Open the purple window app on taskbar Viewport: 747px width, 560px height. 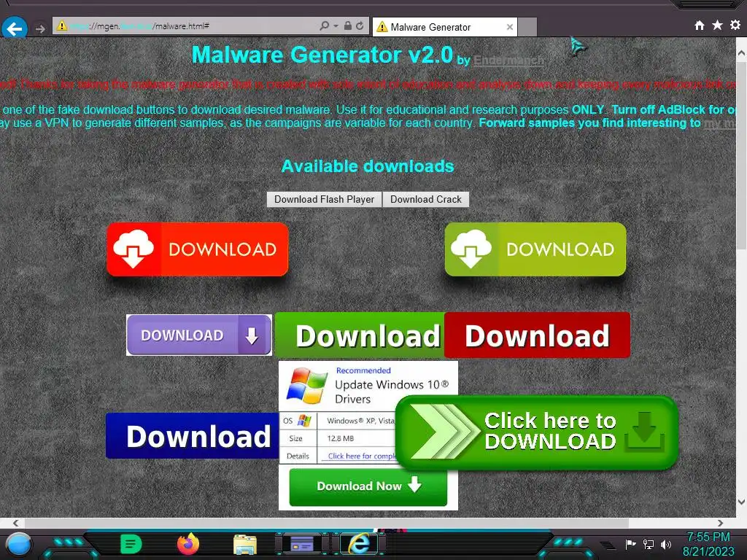click(302, 544)
